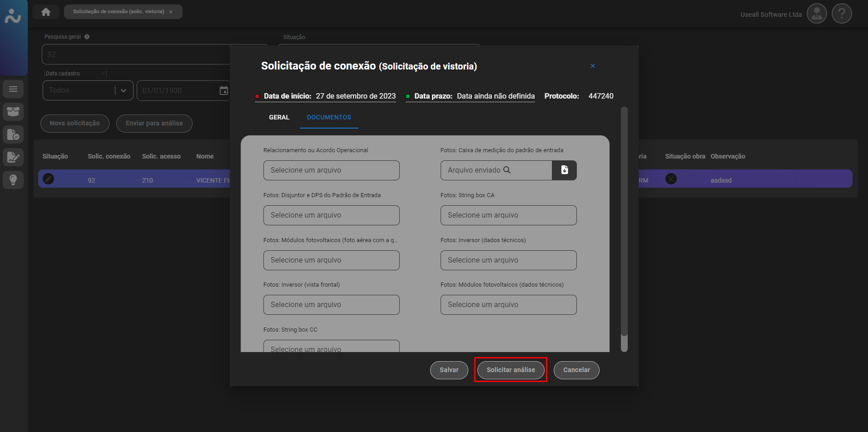Choose a file for Fotos: String box CA
This screenshot has width=868, height=432.
(x=508, y=215)
